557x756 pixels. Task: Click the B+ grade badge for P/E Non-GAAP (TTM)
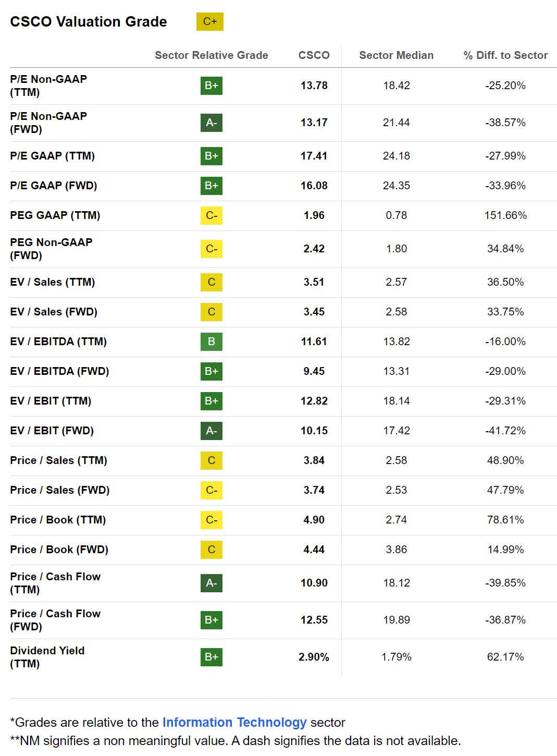pyautogui.click(x=211, y=86)
